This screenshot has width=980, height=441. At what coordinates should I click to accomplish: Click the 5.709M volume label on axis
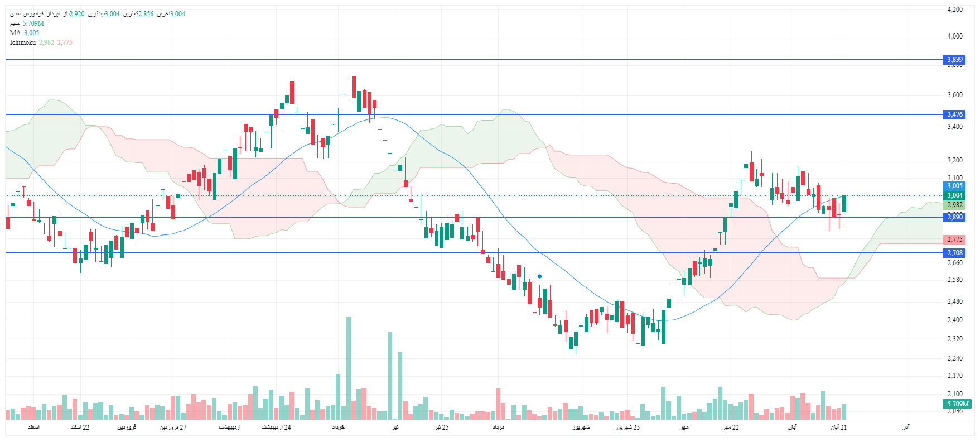click(x=958, y=404)
